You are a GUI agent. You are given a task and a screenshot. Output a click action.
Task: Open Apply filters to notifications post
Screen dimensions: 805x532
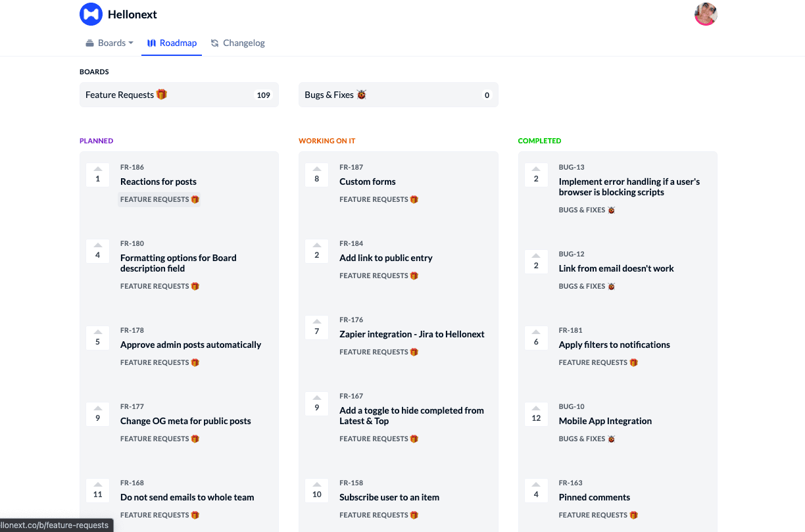614,345
